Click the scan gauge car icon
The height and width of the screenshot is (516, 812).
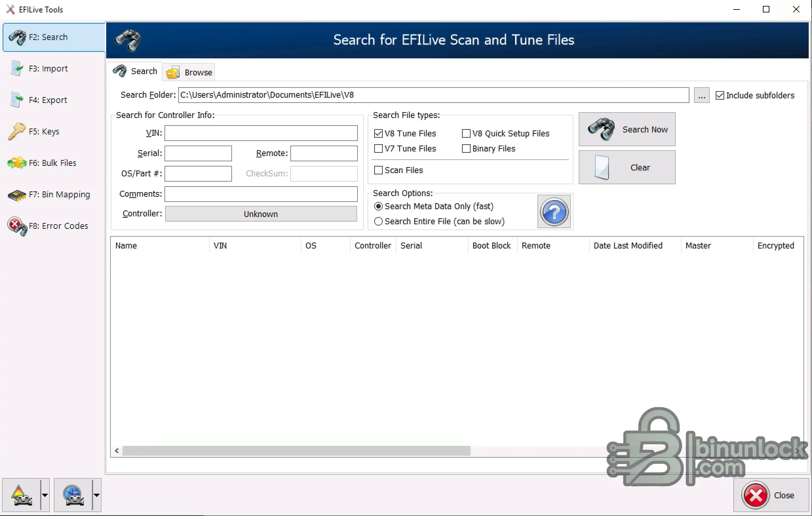point(73,495)
